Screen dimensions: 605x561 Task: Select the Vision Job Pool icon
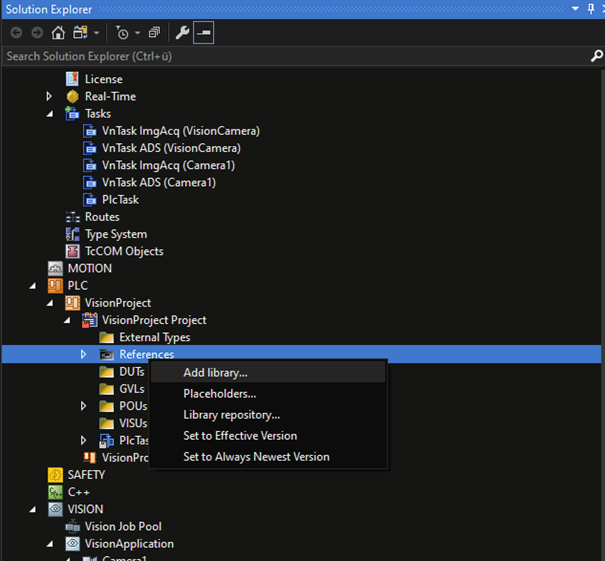[x=73, y=526]
